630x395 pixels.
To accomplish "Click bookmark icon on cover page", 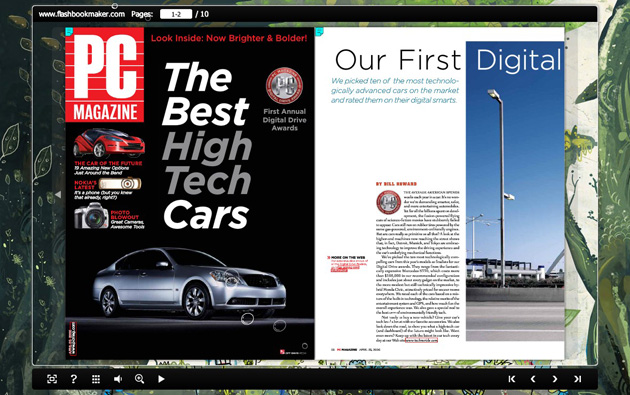I will [x=69, y=31].
